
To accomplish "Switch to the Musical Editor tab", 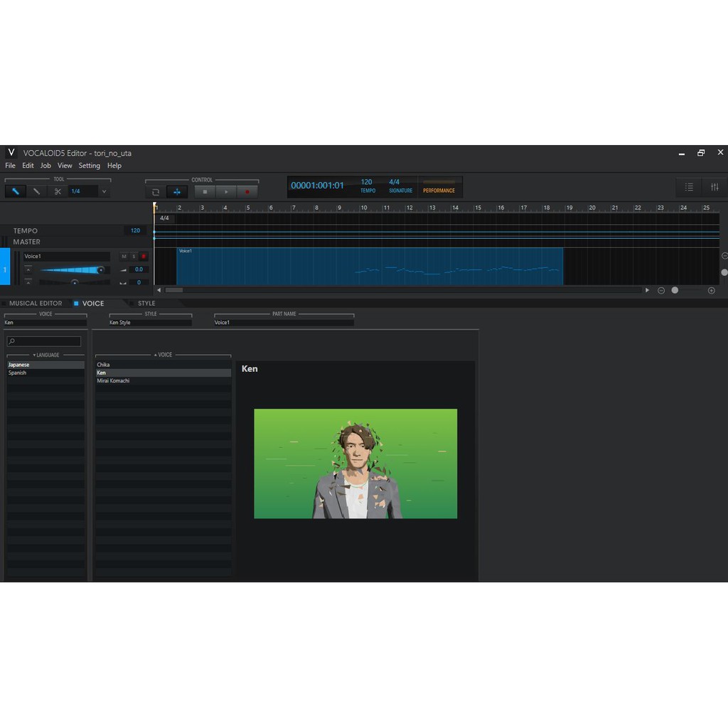I will coord(35,304).
